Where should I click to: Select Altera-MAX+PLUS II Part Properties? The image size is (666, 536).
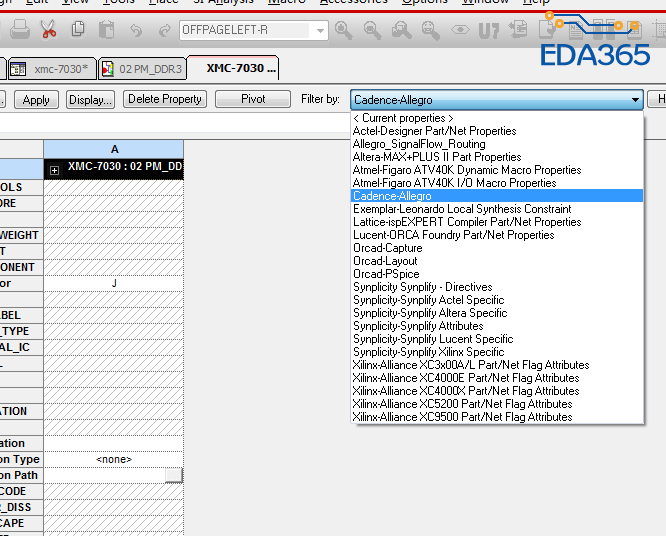tap(497, 157)
